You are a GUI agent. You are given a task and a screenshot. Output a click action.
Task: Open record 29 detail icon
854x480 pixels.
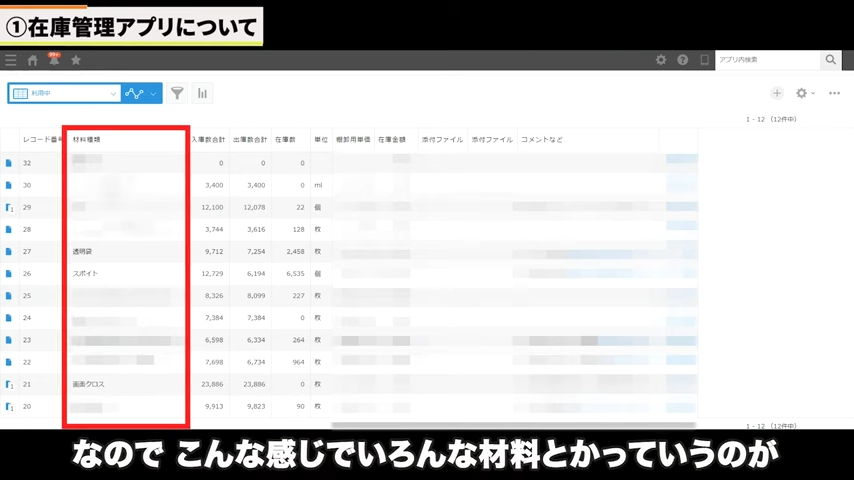coord(9,208)
